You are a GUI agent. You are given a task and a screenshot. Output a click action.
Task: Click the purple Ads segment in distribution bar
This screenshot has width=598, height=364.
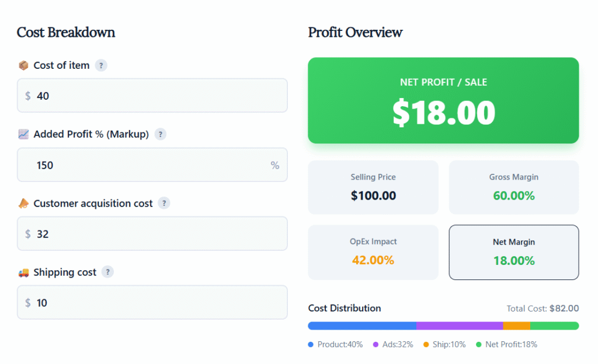[x=460, y=325]
